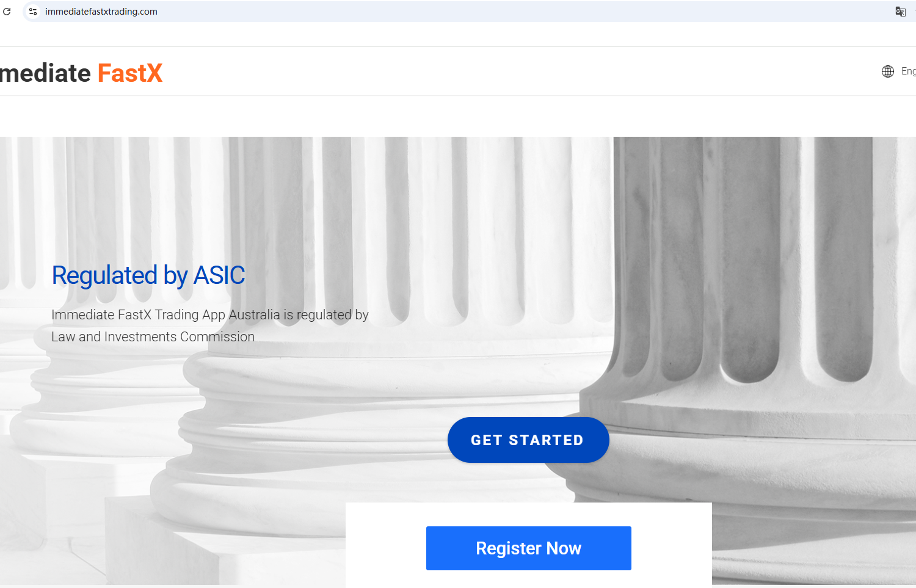916x588 pixels.
Task: Click the globe language icon
Action: (888, 71)
